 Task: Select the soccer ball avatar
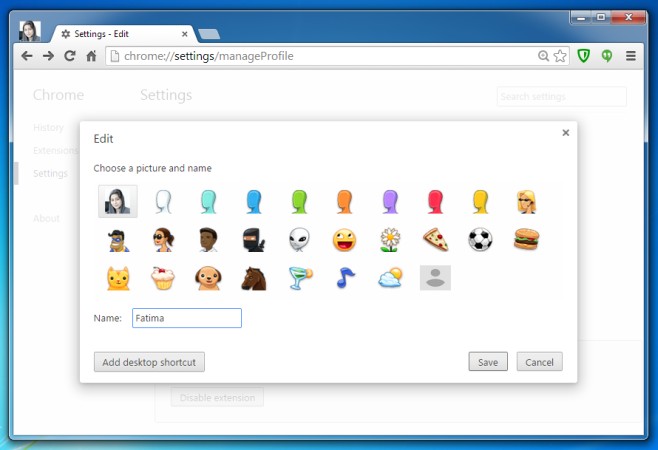coord(480,240)
